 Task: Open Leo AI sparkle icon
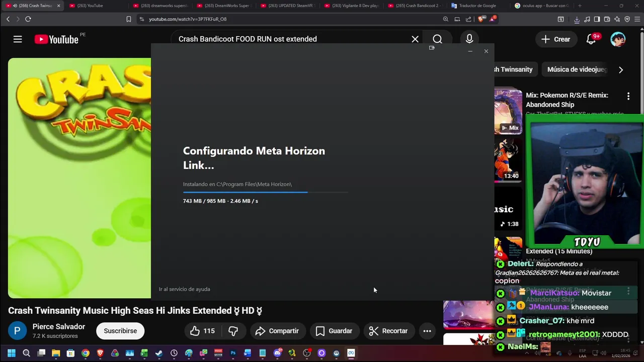click(617, 19)
